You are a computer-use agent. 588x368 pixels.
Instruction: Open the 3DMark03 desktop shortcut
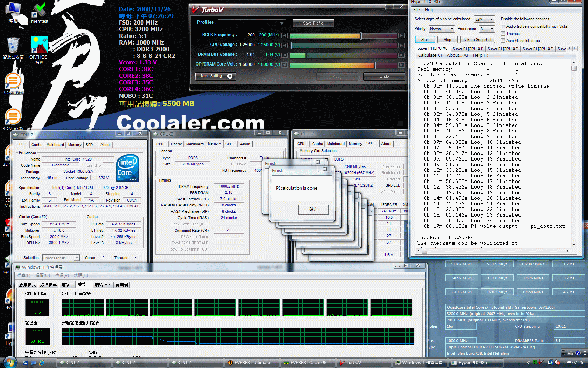point(13,83)
